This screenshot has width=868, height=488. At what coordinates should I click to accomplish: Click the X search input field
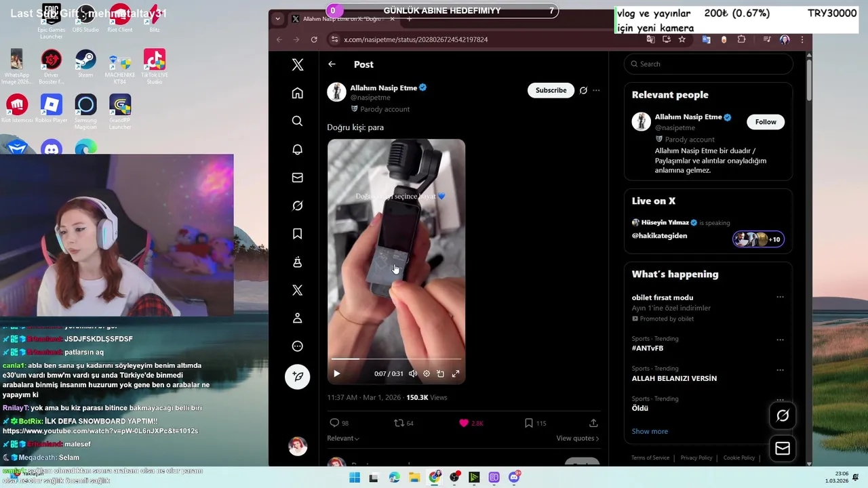(x=708, y=64)
